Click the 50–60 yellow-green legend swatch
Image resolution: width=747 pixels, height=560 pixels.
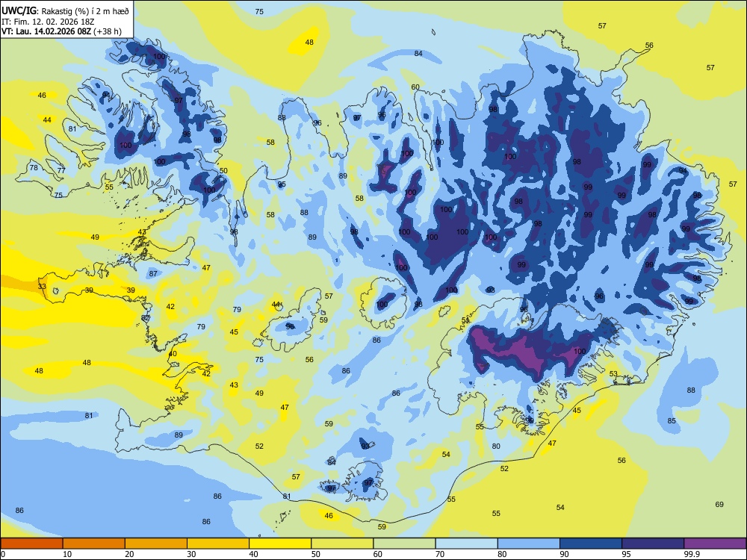(x=342, y=544)
